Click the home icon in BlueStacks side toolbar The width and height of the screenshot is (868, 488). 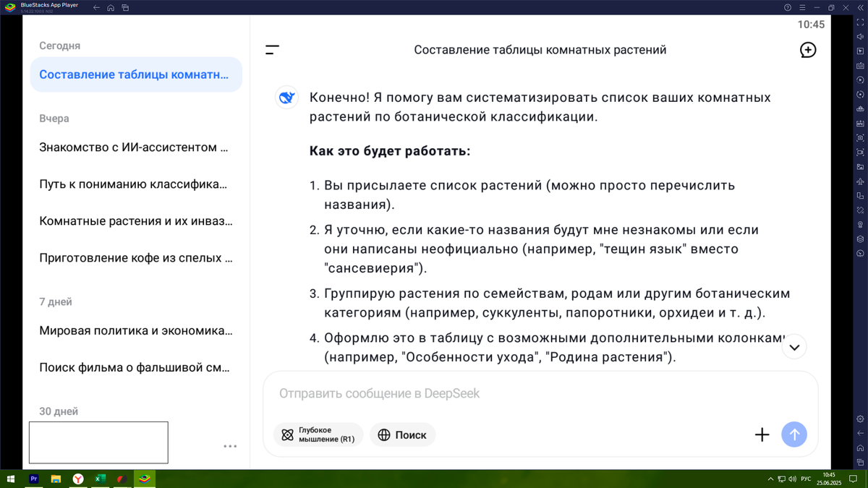860,448
